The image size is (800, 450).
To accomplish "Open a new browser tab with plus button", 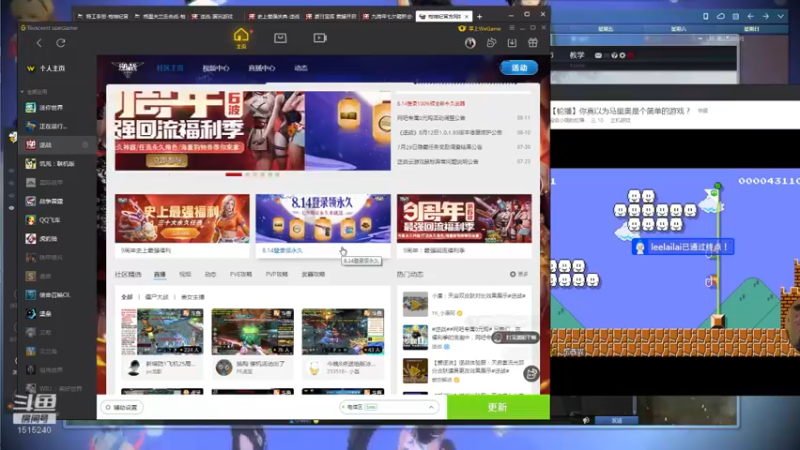I will [479, 16].
